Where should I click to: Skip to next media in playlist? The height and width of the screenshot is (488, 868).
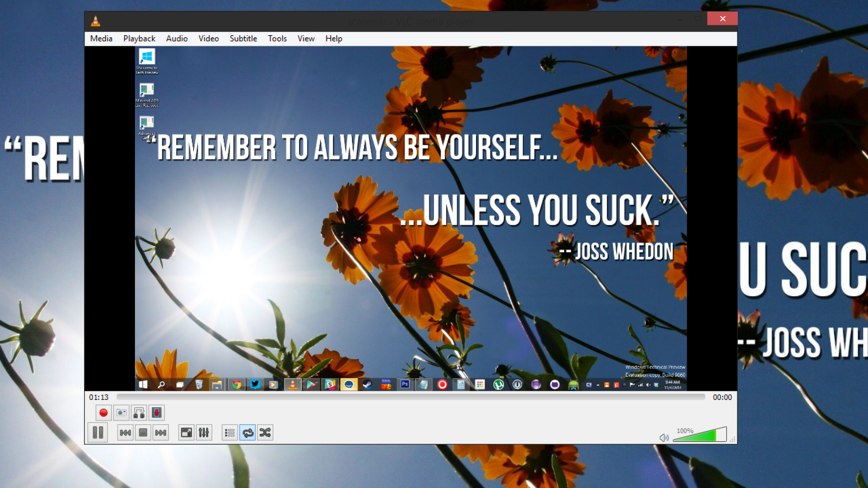161,432
